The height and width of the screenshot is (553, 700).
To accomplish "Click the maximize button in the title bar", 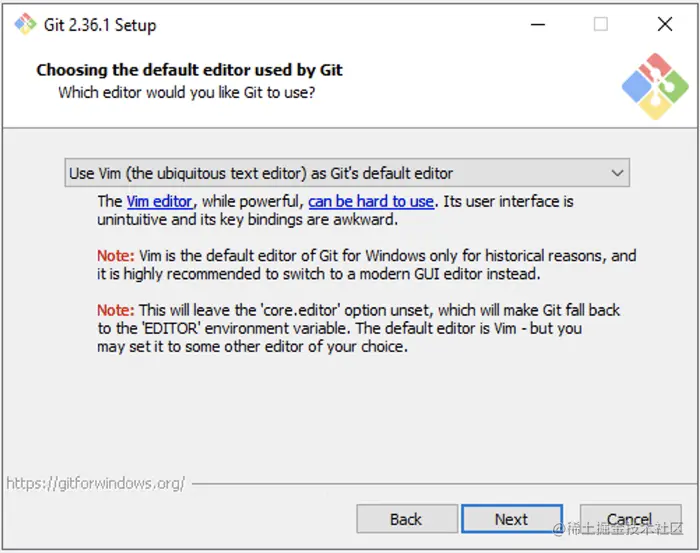I will (601, 25).
